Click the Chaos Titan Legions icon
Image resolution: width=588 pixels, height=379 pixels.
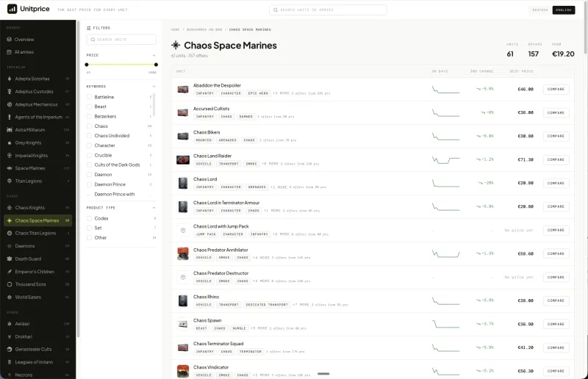coord(10,233)
